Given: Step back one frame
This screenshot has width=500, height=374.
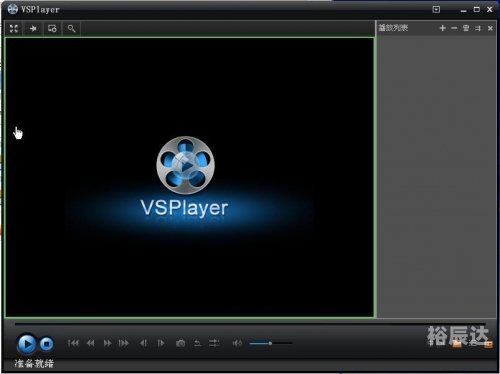Looking at the screenshot, I should coord(144,343).
